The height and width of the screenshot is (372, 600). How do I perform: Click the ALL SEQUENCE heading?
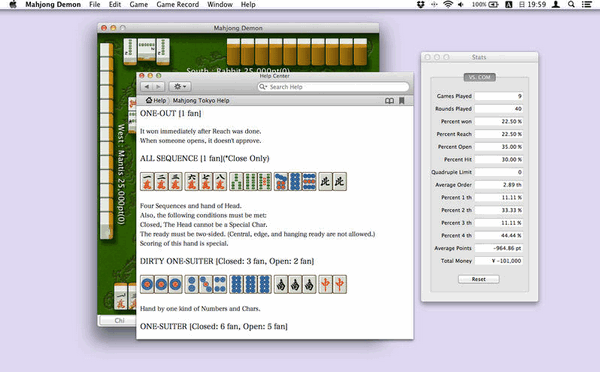click(x=205, y=158)
